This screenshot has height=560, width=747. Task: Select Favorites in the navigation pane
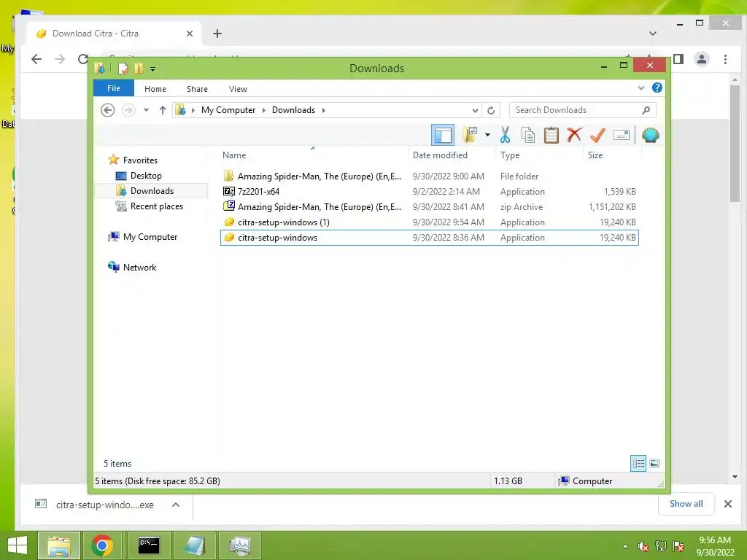(140, 160)
